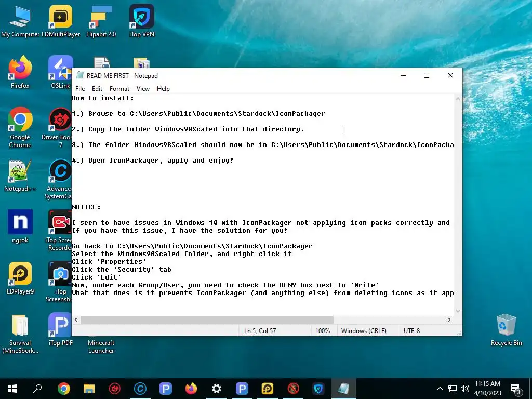This screenshot has width=532, height=399.
Task: Open the Help menu in Notepad
Action: [163, 88]
